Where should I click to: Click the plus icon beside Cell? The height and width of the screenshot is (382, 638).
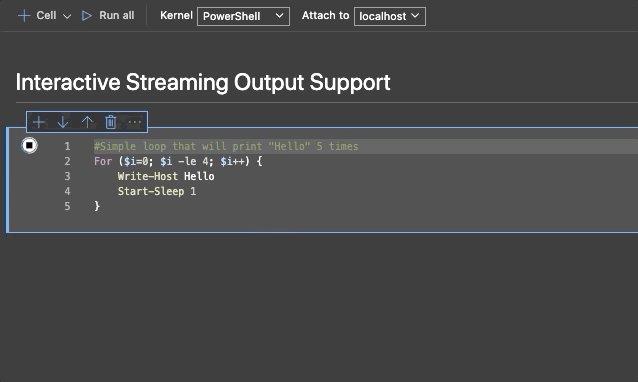point(24,16)
